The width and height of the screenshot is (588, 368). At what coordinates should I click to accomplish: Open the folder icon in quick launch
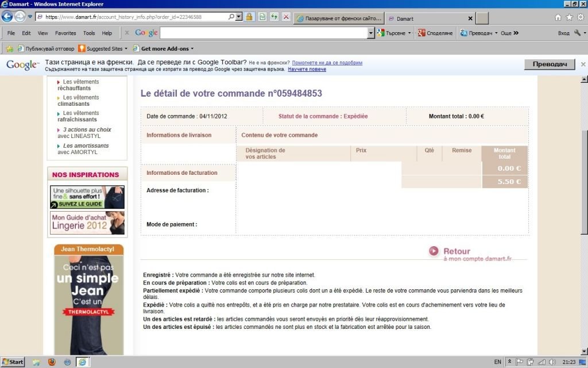(36, 362)
